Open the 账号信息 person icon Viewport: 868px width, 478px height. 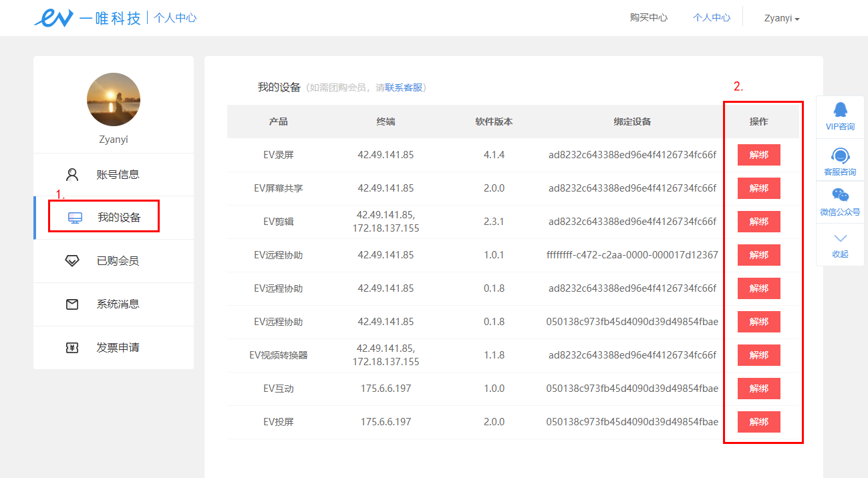[72, 175]
